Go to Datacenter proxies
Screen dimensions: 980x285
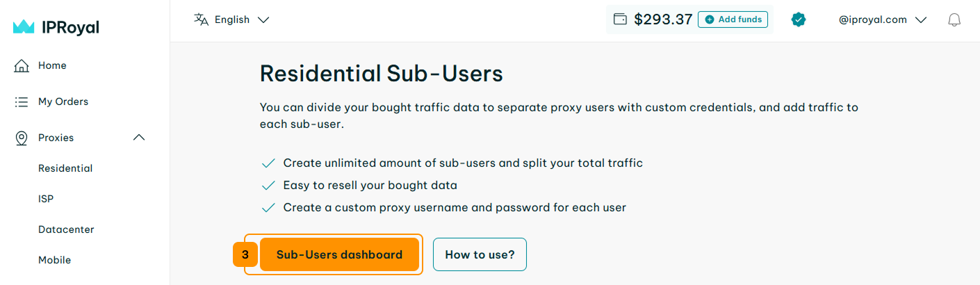[66, 229]
